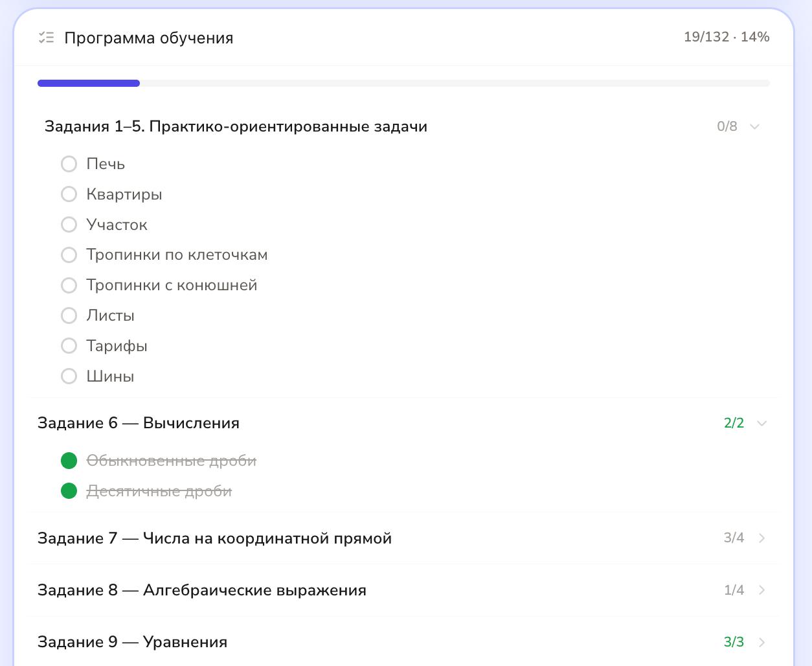Screen dimensions: 812x666
Task: Open the Тарифы lesson
Action: 117,346
